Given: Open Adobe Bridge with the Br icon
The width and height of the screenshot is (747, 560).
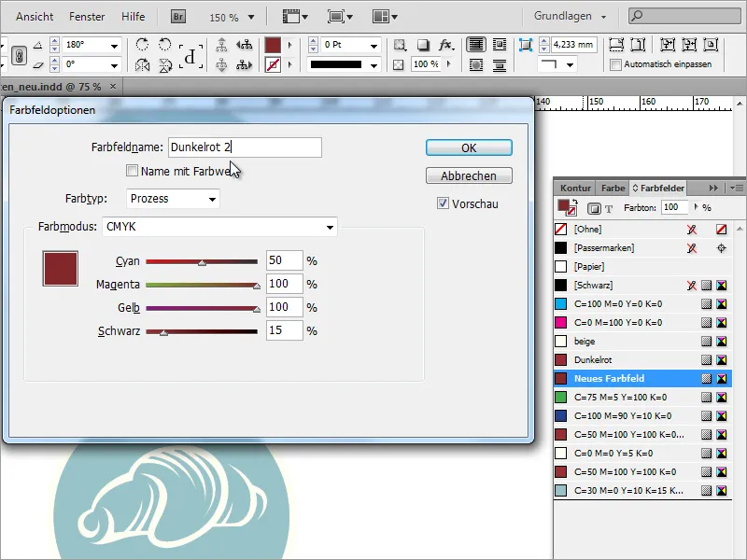Looking at the screenshot, I should click(x=177, y=17).
